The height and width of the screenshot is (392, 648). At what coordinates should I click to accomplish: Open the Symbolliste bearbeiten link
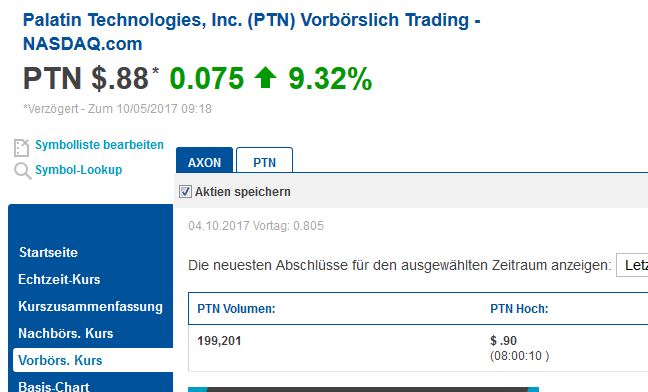99,145
